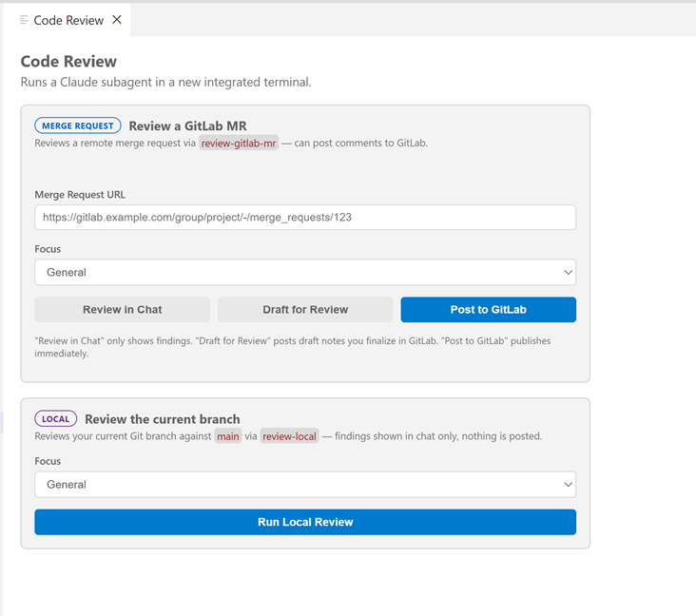Open the GitLab MR Focus dropdown
Image resolution: width=696 pixels, height=616 pixels.
[305, 272]
